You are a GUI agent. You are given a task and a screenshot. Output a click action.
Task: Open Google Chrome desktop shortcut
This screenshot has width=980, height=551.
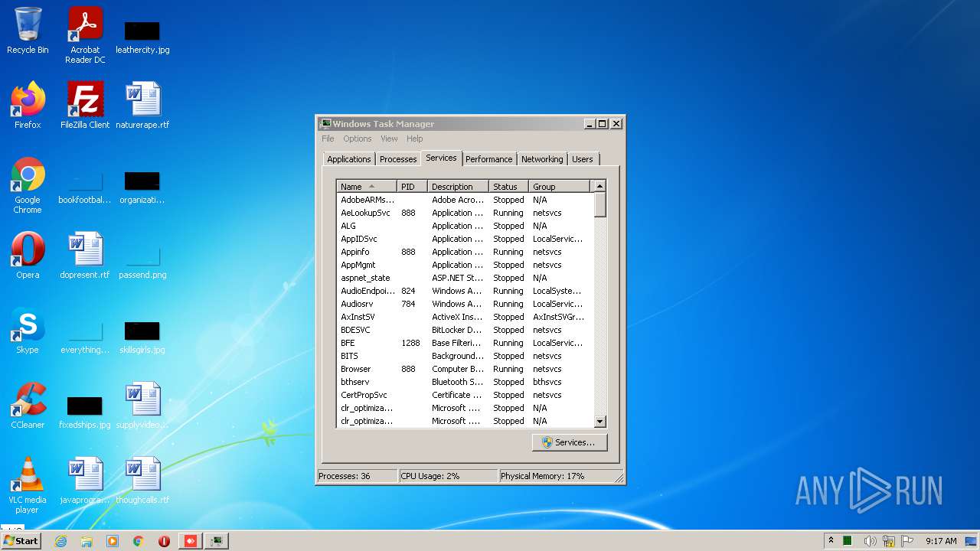click(28, 186)
